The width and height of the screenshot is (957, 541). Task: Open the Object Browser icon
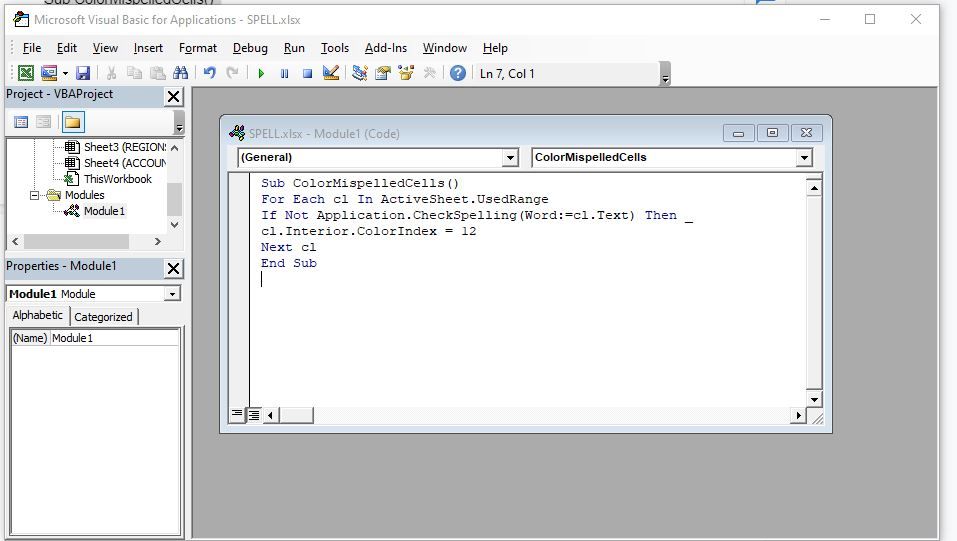406,73
